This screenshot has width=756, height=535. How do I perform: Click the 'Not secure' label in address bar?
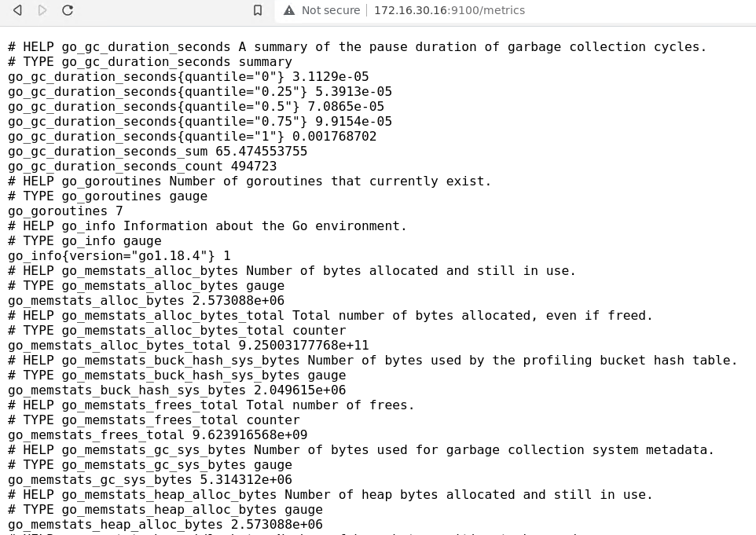(x=331, y=10)
